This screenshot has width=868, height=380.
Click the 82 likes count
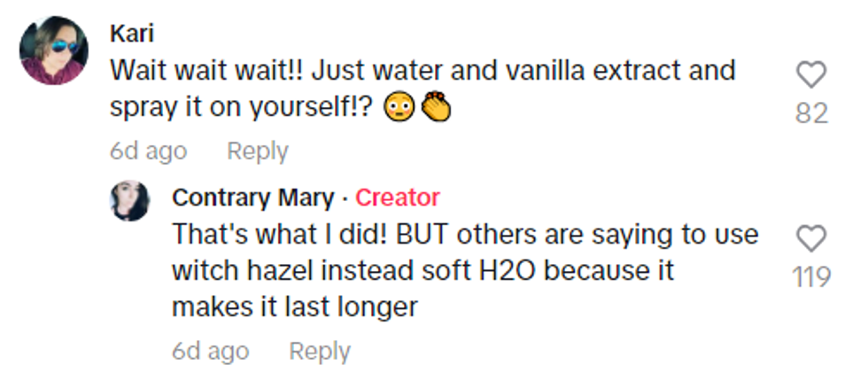pyautogui.click(x=811, y=113)
